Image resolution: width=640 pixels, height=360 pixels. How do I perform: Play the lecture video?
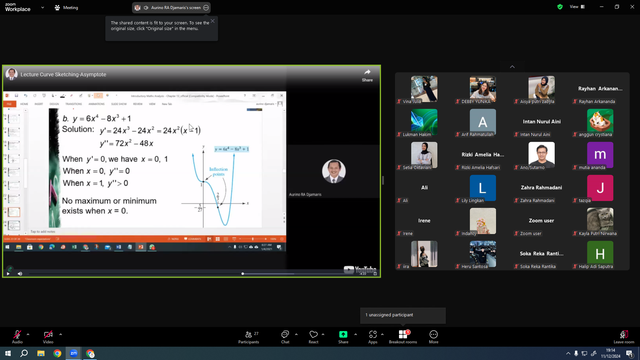coord(8,273)
